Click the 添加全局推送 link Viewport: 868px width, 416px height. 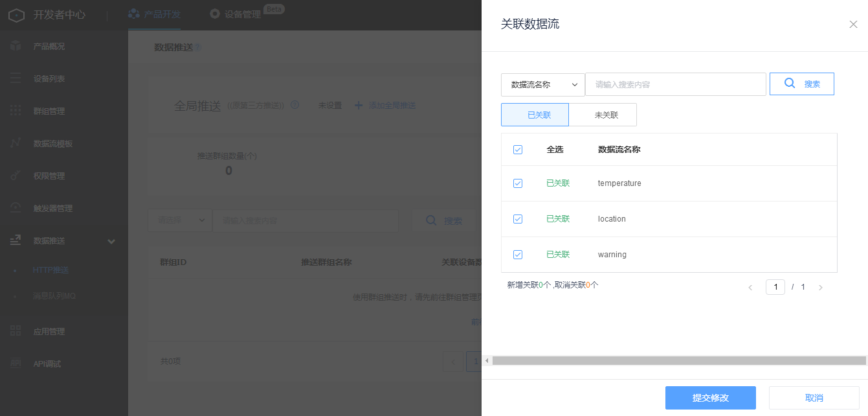click(392, 105)
